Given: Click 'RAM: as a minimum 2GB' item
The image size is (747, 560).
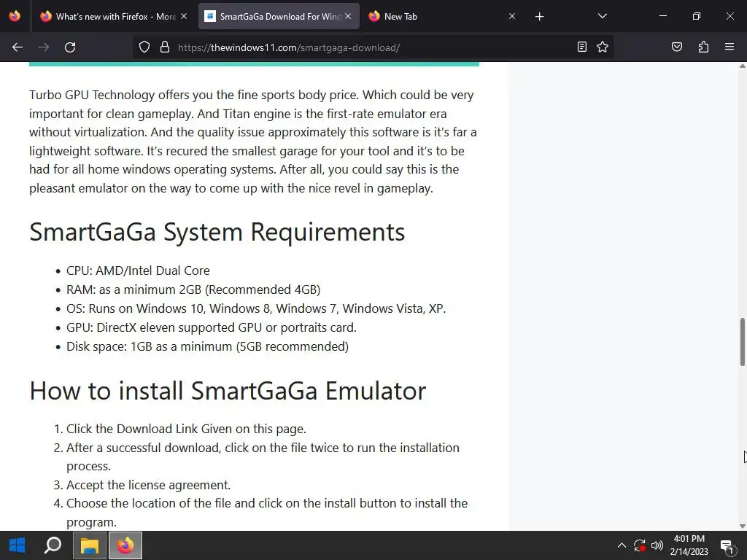Looking at the screenshot, I should (x=193, y=289).
